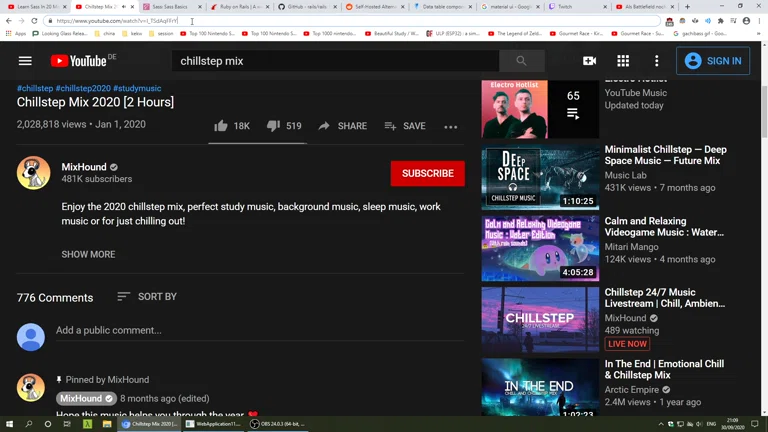Share the video via SHARE arrow
Screen dimensions: 768x432
pyautogui.click(x=342, y=126)
